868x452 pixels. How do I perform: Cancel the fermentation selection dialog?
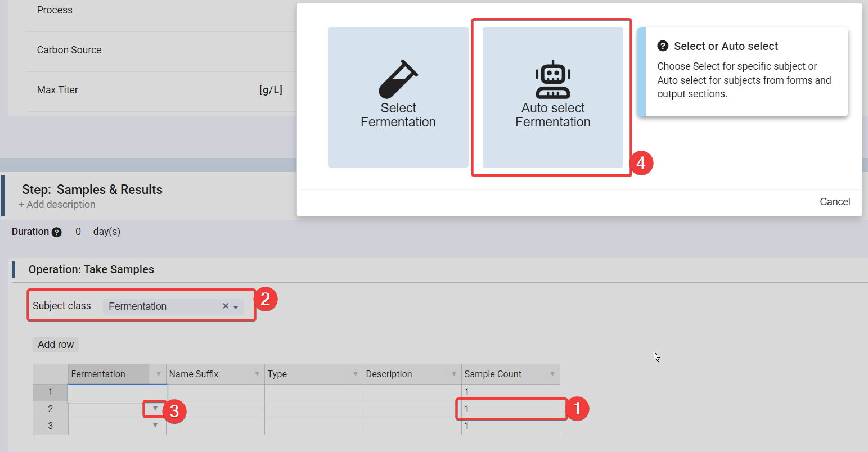tap(834, 202)
